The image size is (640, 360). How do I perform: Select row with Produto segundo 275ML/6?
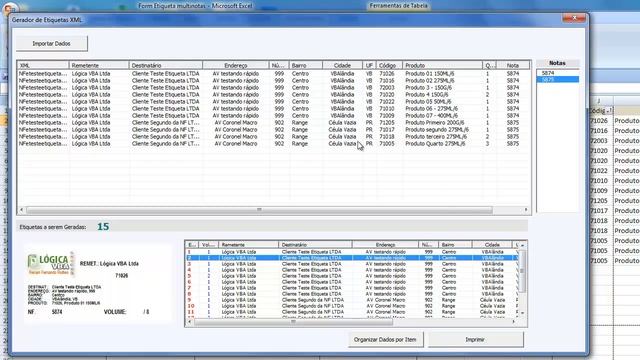coord(273,129)
